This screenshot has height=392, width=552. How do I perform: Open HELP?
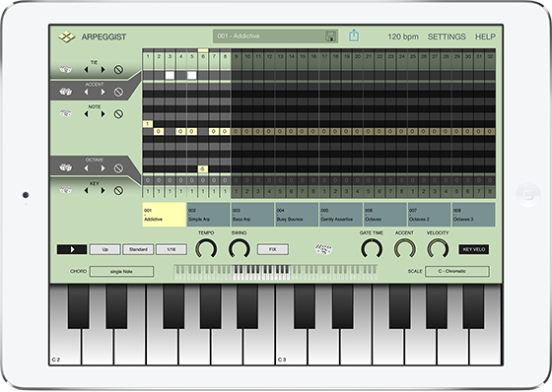click(485, 36)
